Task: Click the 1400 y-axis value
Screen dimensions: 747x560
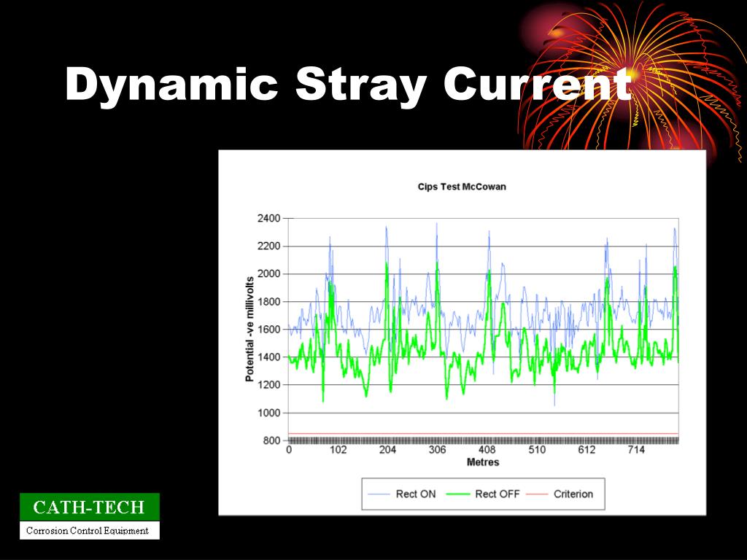Action: coord(268,357)
